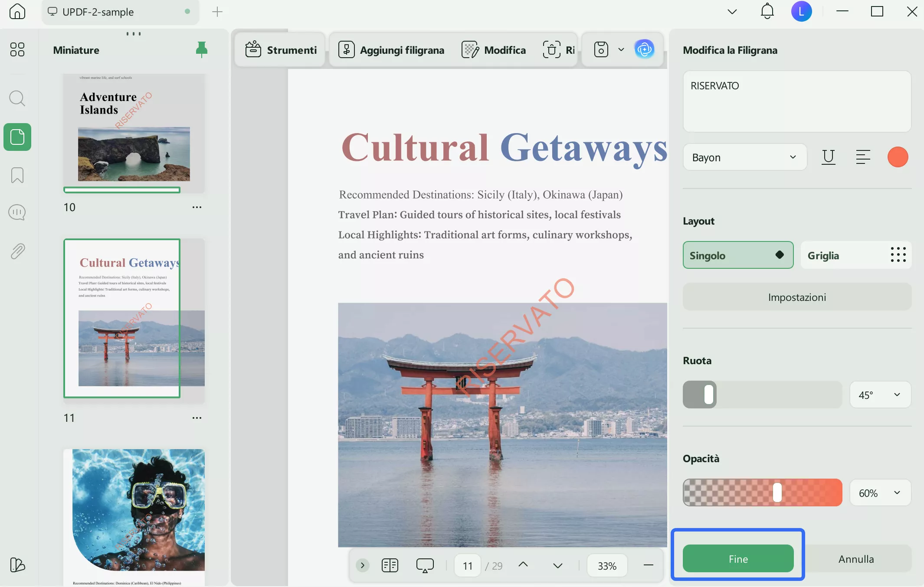The height and width of the screenshot is (587, 924).
Task: Toggle underline for watermark text
Action: (828, 157)
